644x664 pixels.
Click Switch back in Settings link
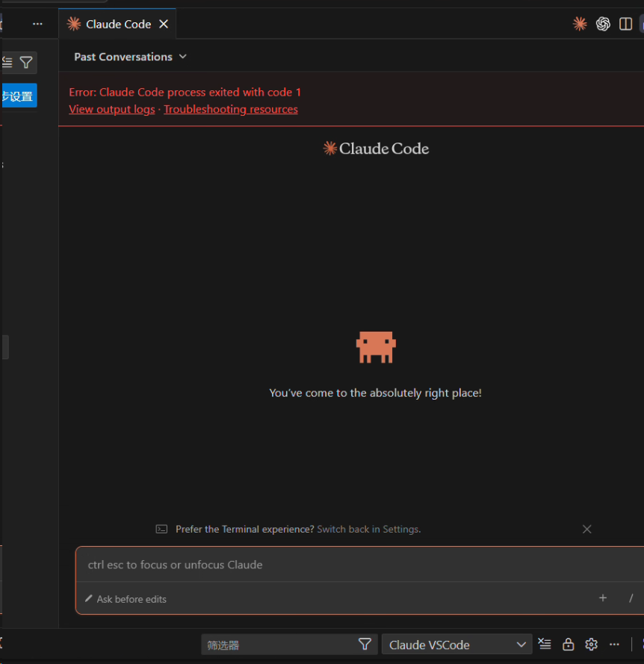tap(368, 529)
